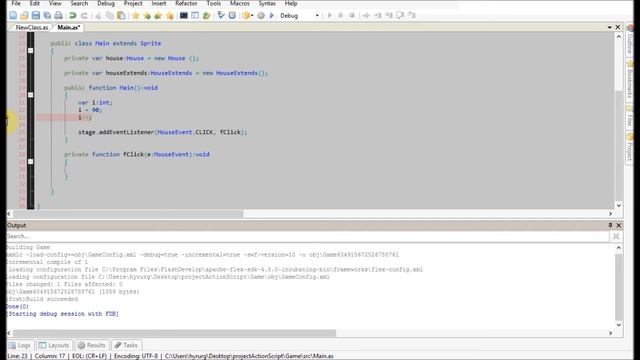Viewport: 640px width, 360px height.
Task: Test project with blue play icon
Action: (x=272, y=16)
